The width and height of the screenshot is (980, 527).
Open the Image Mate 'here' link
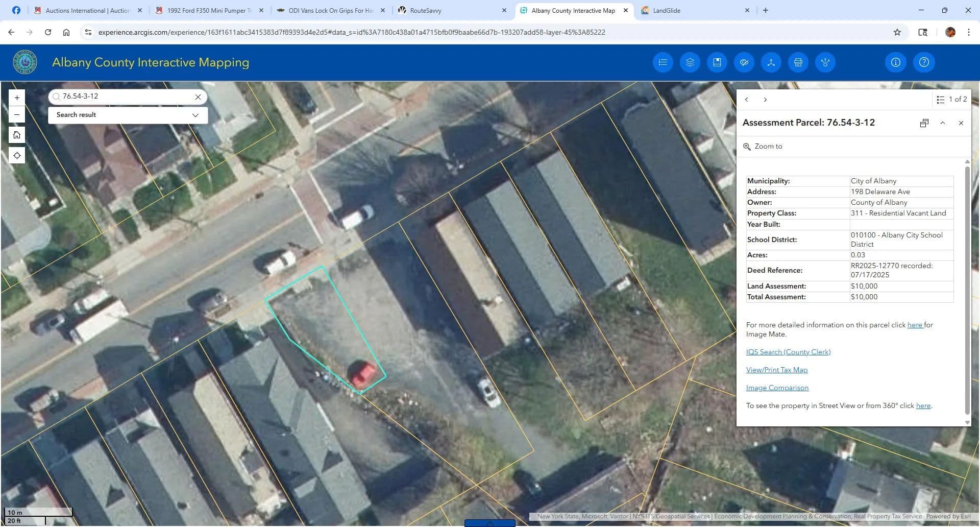(x=915, y=325)
